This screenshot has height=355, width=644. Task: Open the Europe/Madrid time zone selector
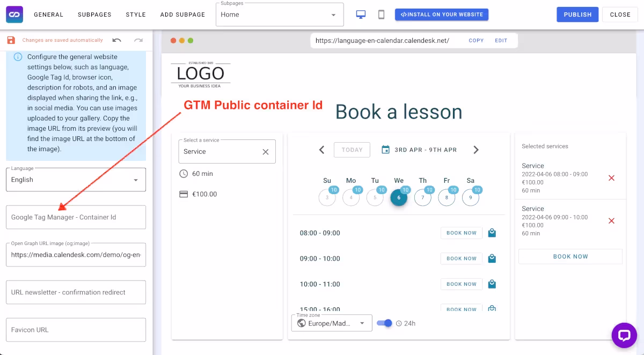click(331, 323)
